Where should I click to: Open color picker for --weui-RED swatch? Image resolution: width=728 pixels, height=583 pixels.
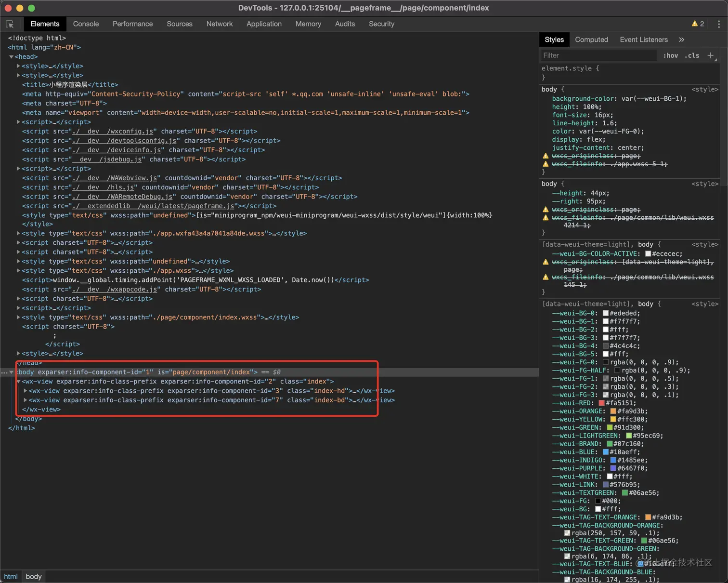[601, 403]
